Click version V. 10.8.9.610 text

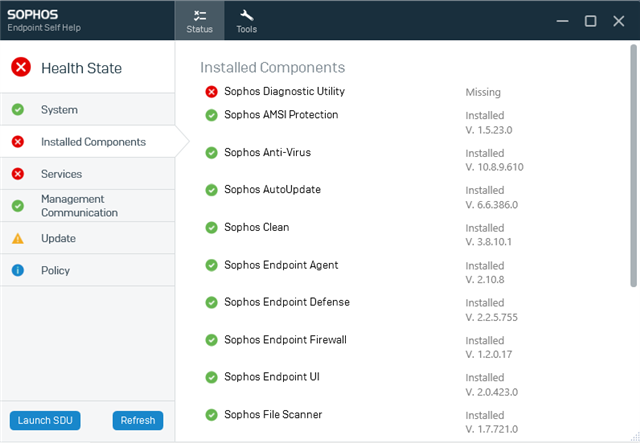pyautogui.click(x=494, y=167)
